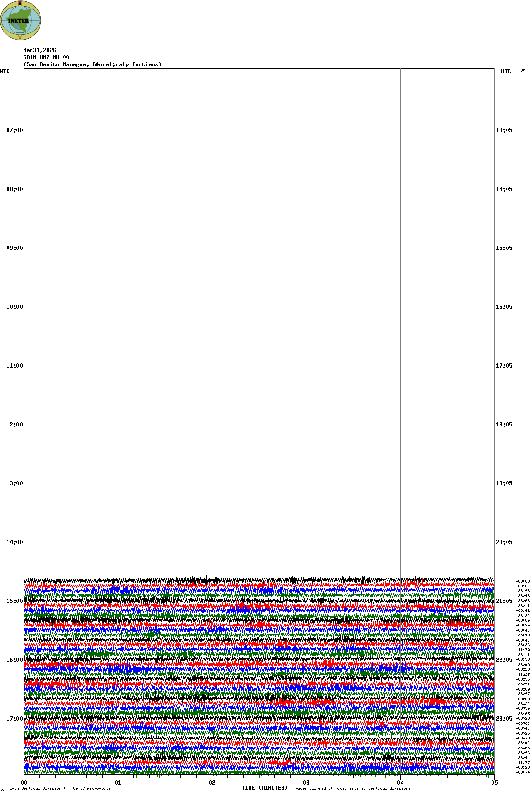This screenshot has width=532, height=795.
Task: Click the TIME (MINUTES) axis title
Action: (x=265, y=788)
